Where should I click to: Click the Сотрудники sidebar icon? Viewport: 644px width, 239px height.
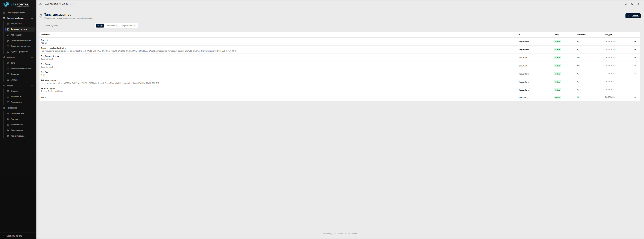(8, 102)
